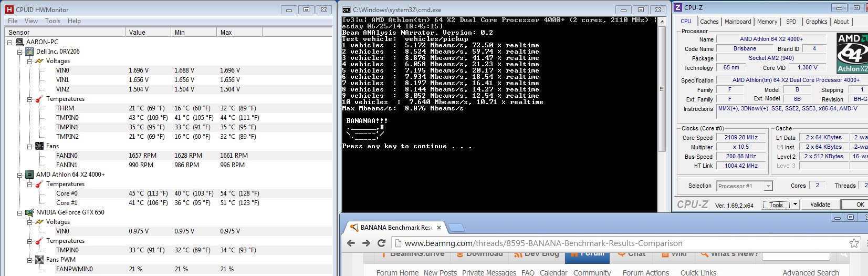Screen dimensions: 868x276
Task: Go forward in the Chrome browser
Action: (367, 243)
